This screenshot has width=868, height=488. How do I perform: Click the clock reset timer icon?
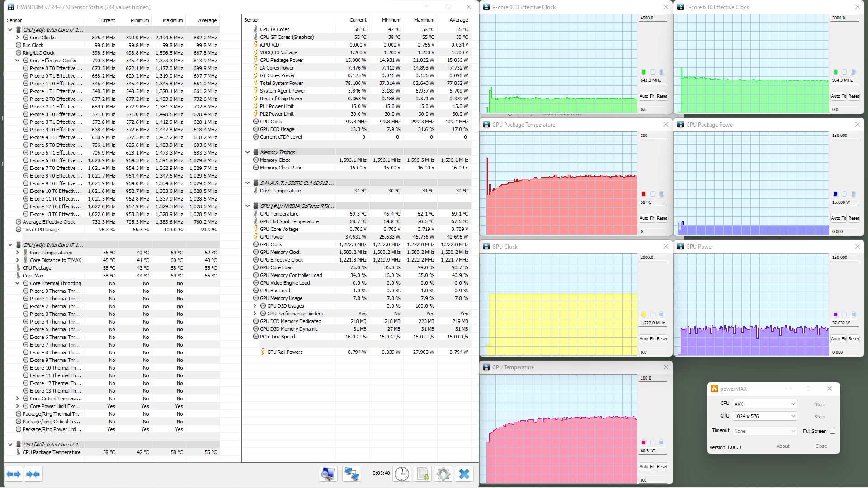click(401, 474)
